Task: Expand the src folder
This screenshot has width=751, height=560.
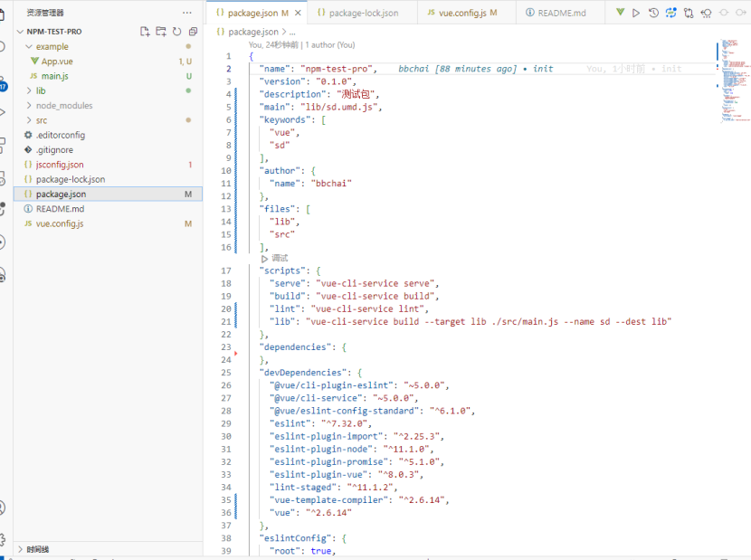Action: click(29, 120)
